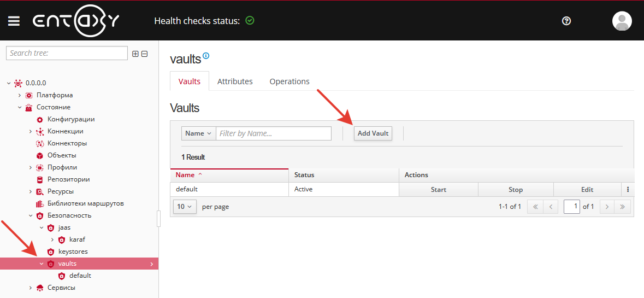This screenshot has height=298, width=644.
Task: Click the Filter by Name input field
Action: 273,133
